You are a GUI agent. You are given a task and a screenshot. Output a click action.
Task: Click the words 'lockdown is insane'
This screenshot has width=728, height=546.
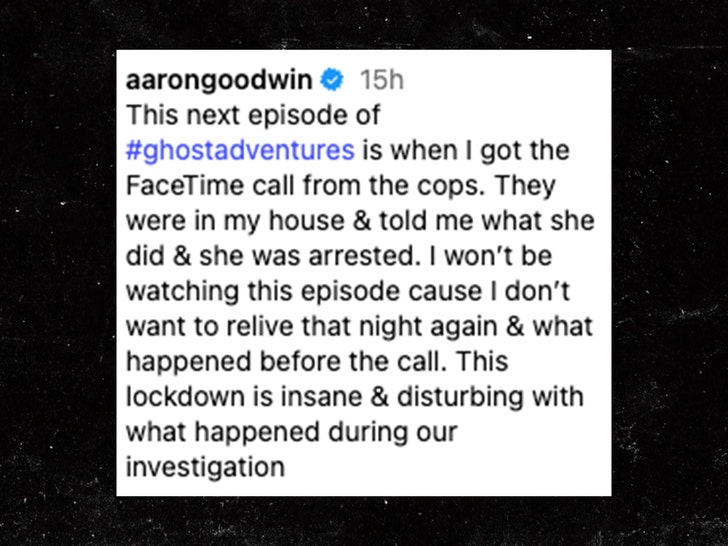244,397
